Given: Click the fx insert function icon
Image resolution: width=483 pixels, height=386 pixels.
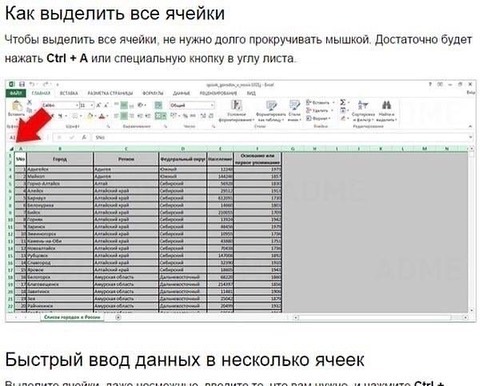Looking at the screenshot, I should [85, 137].
